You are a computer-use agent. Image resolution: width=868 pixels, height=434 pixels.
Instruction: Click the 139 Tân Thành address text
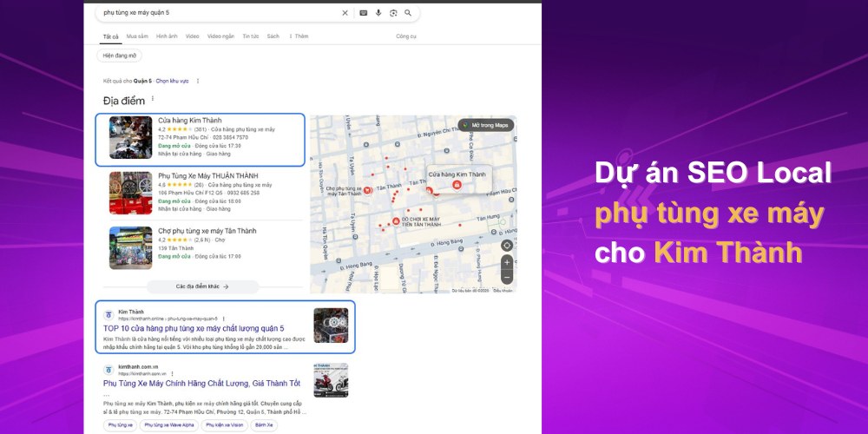pyautogui.click(x=174, y=248)
